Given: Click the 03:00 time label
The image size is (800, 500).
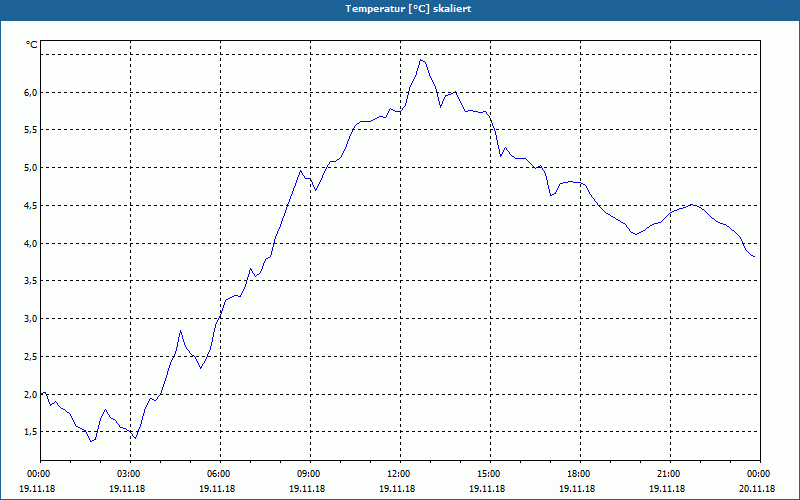Looking at the screenshot, I should point(127,474).
